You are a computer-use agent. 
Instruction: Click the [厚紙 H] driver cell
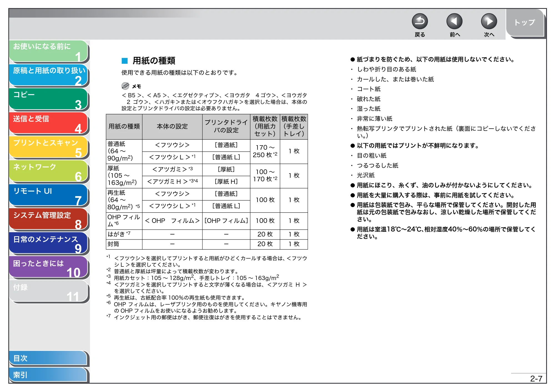click(226, 182)
